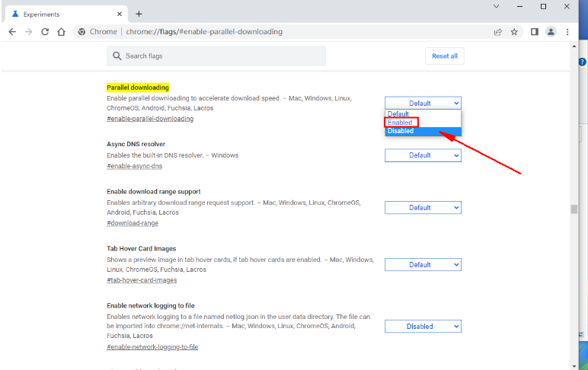Go to the home page icon

click(61, 32)
